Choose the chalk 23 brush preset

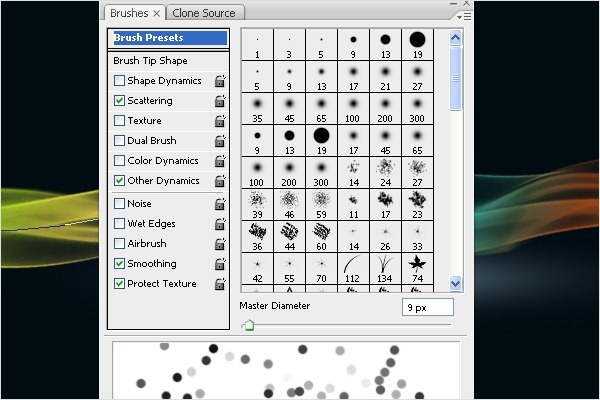click(417, 204)
